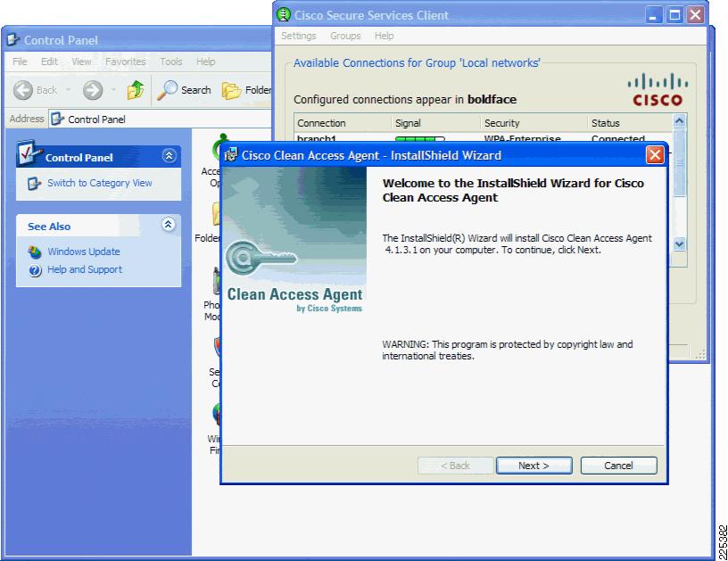Click the Status column header
This screenshot has width=728, height=561.
(630, 123)
